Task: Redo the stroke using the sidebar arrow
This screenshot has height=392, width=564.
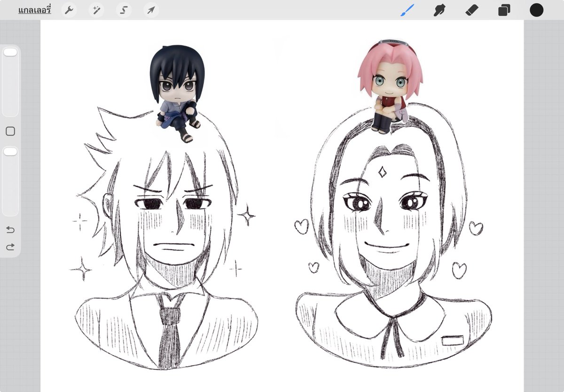Action: [10, 247]
